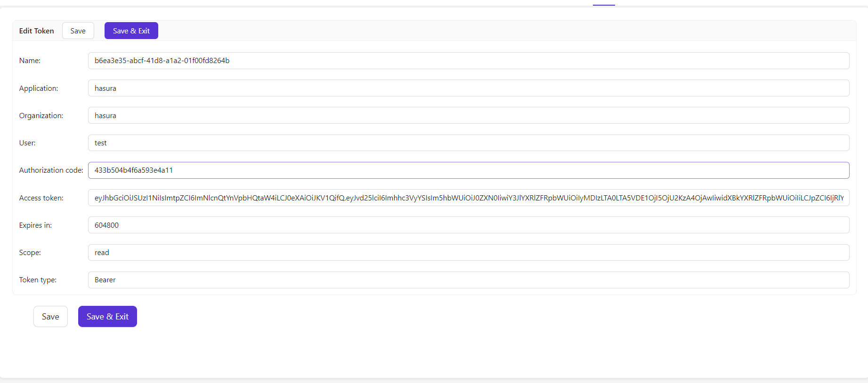Click the "Authorization code:" label text
Viewport: 868px width, 383px height.
pos(51,170)
